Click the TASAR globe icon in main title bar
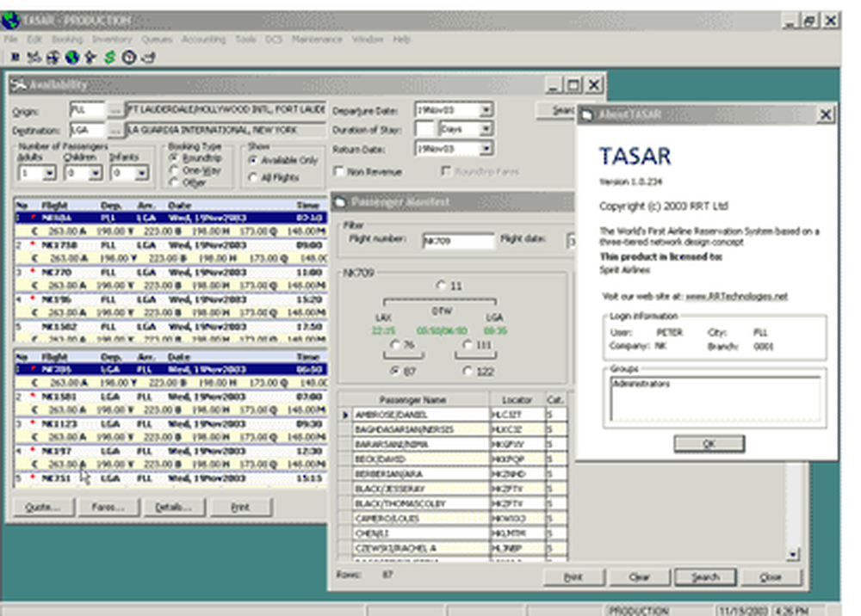 10,21
